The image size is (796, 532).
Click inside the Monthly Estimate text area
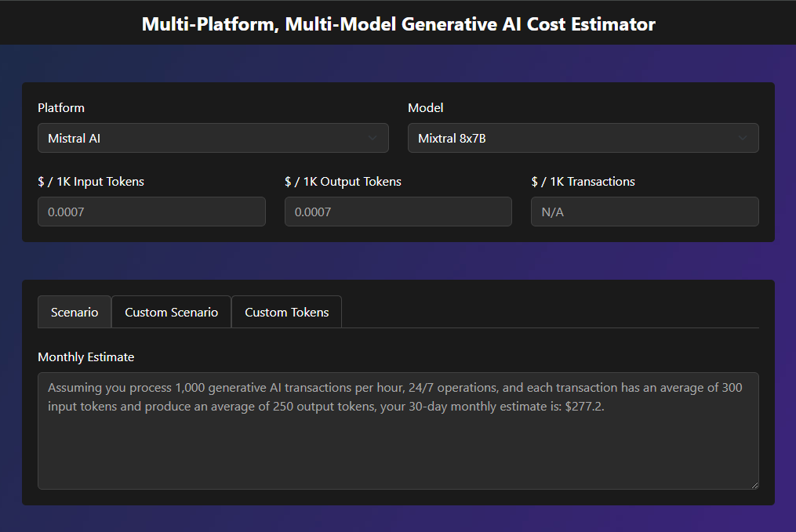pyautogui.click(x=398, y=431)
